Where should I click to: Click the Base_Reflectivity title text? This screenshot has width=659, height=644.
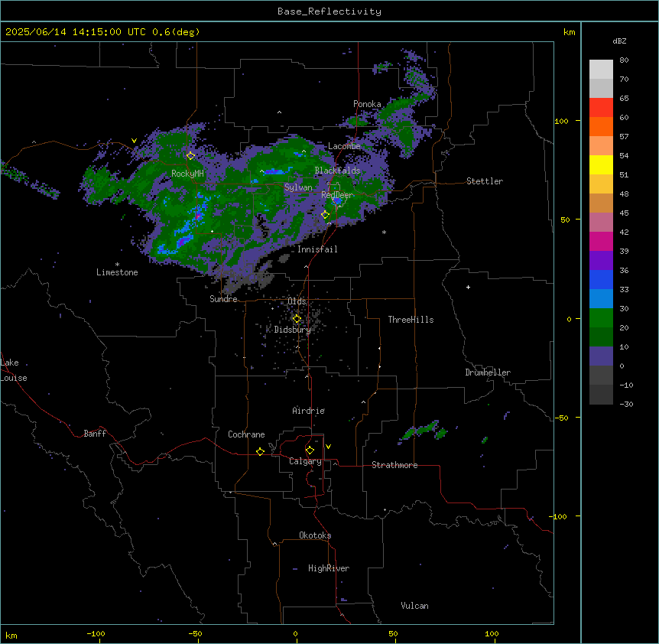pos(329,11)
